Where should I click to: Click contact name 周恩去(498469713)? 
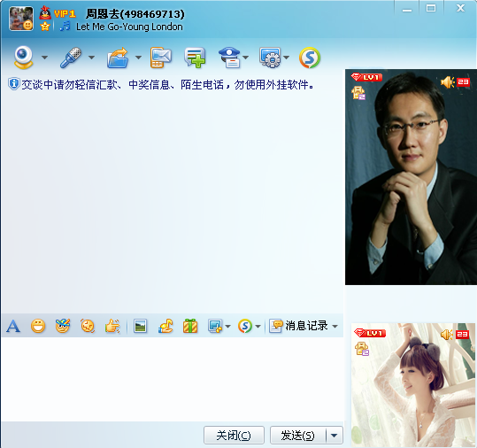(135, 13)
